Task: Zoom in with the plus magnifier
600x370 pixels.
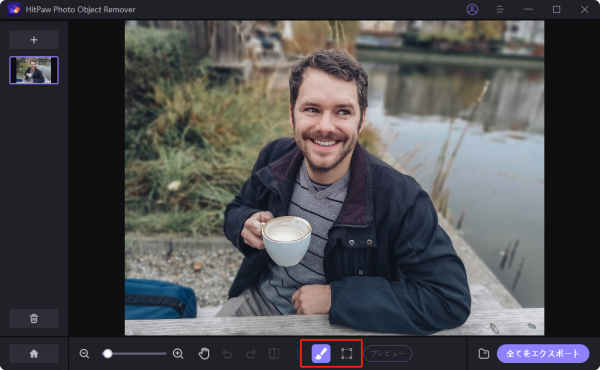Action: point(178,354)
